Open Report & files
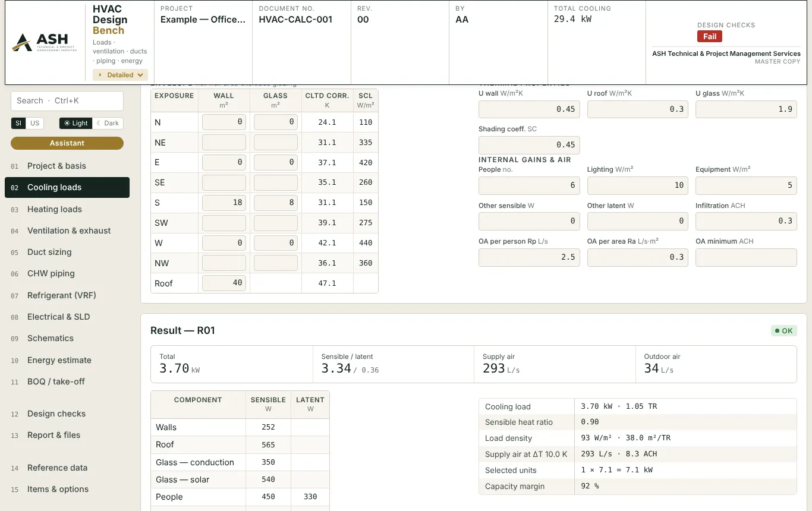 (67, 435)
